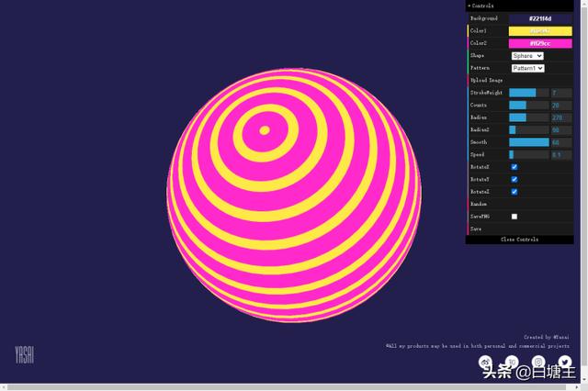Open the Background color swatch #221f4d

click(540, 18)
